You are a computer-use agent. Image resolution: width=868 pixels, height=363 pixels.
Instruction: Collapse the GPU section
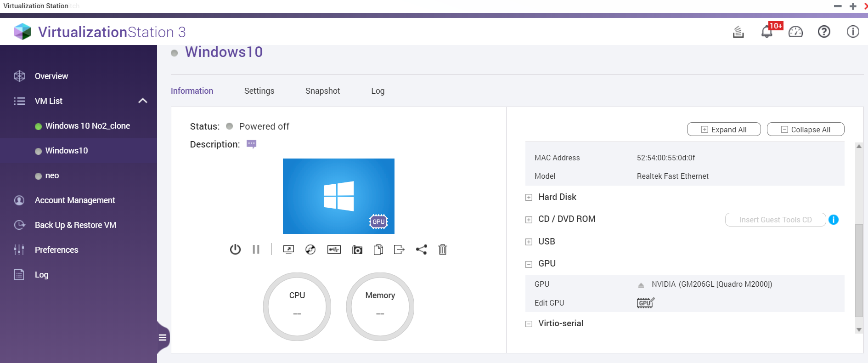(x=529, y=264)
